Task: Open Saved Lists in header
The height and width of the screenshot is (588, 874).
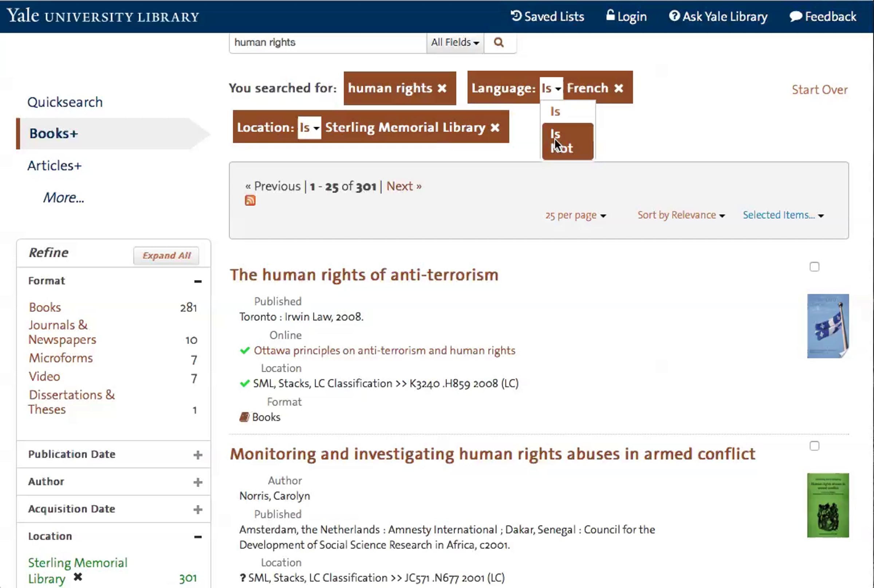Action: point(547,16)
